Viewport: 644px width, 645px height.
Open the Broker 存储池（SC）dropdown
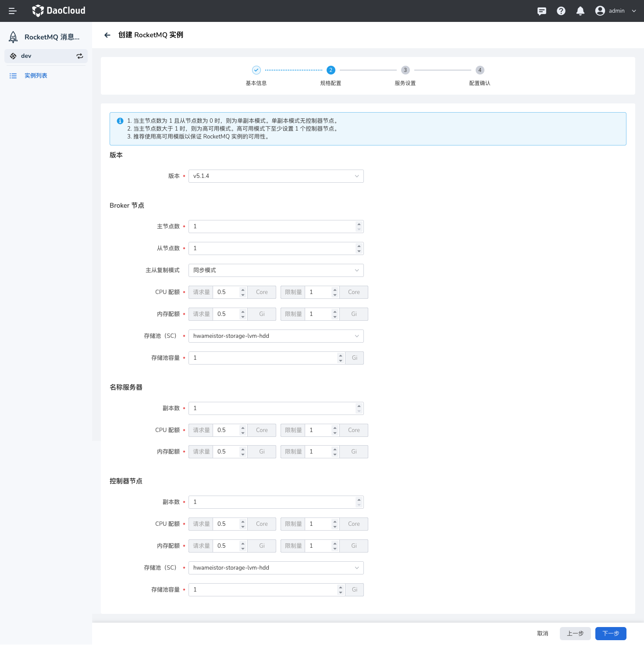276,336
